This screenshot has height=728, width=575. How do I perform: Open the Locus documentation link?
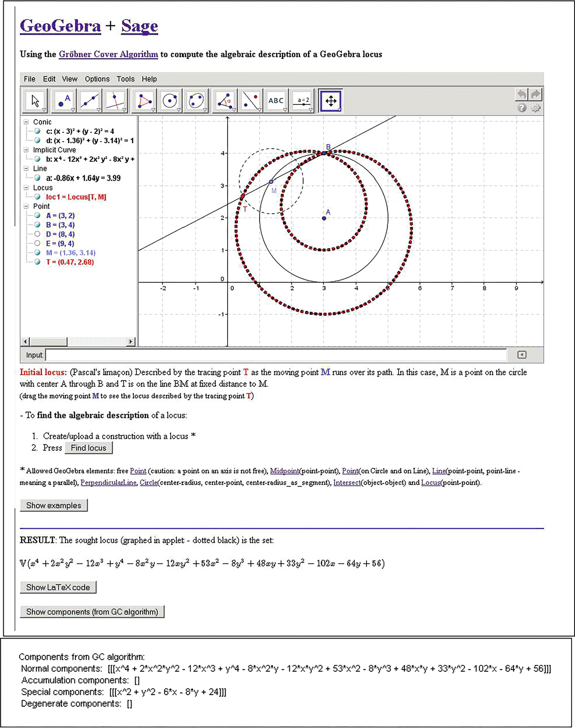[x=431, y=483]
